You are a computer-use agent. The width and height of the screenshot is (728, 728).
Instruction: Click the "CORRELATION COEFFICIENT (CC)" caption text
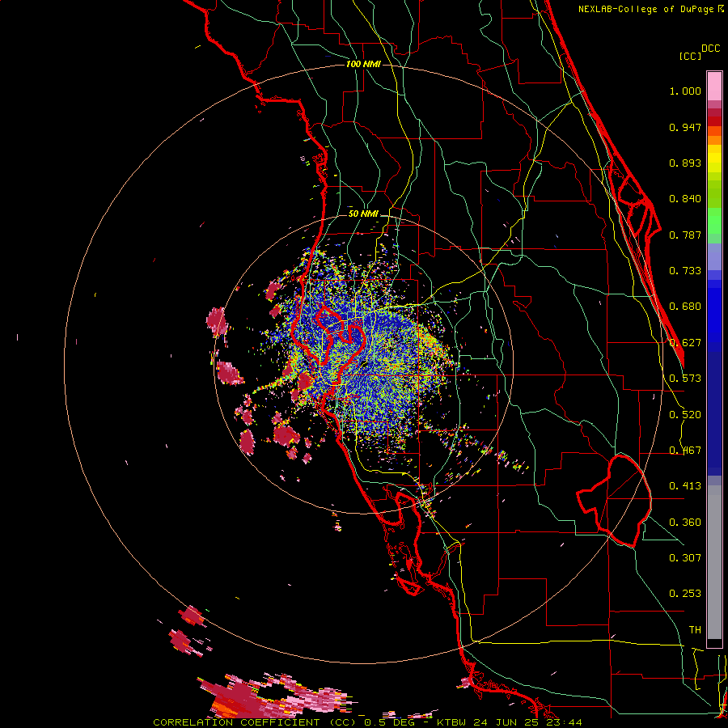(256, 722)
